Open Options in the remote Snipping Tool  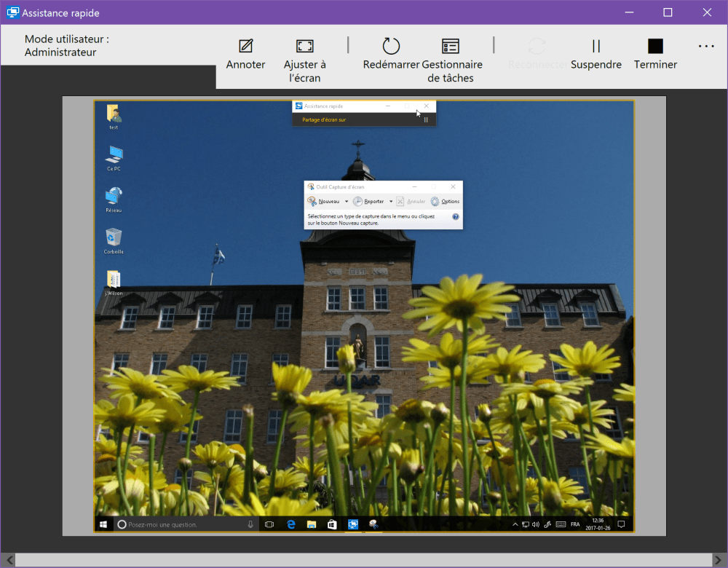coord(445,202)
